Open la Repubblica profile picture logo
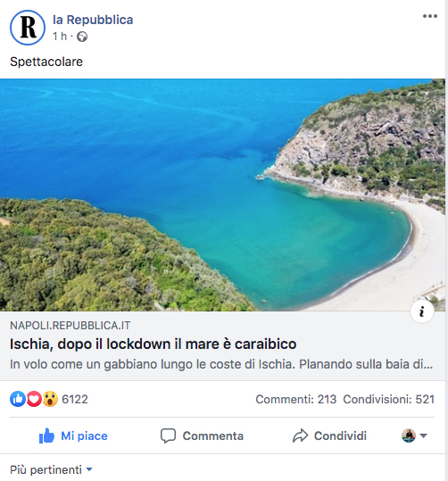This screenshot has height=481, width=448. pyautogui.click(x=28, y=28)
